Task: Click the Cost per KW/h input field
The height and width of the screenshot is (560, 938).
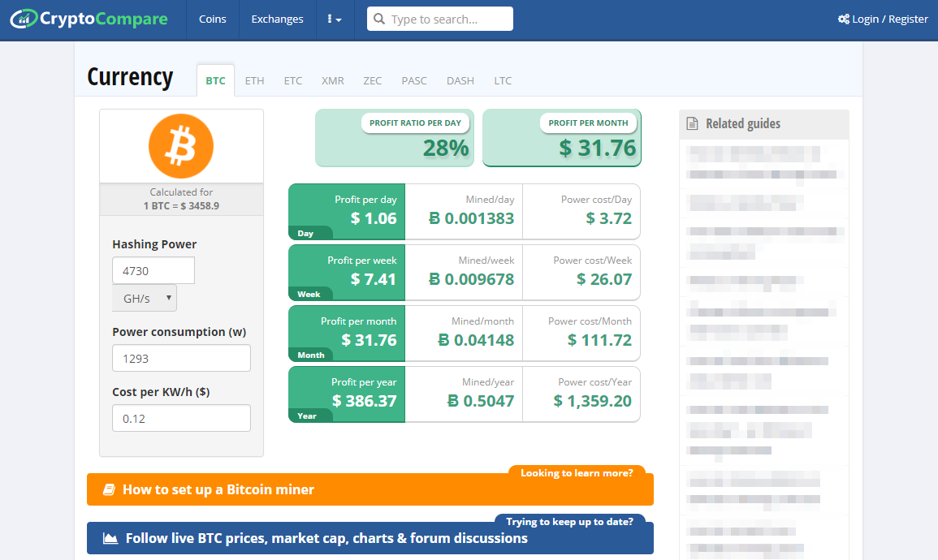Action: pos(181,418)
